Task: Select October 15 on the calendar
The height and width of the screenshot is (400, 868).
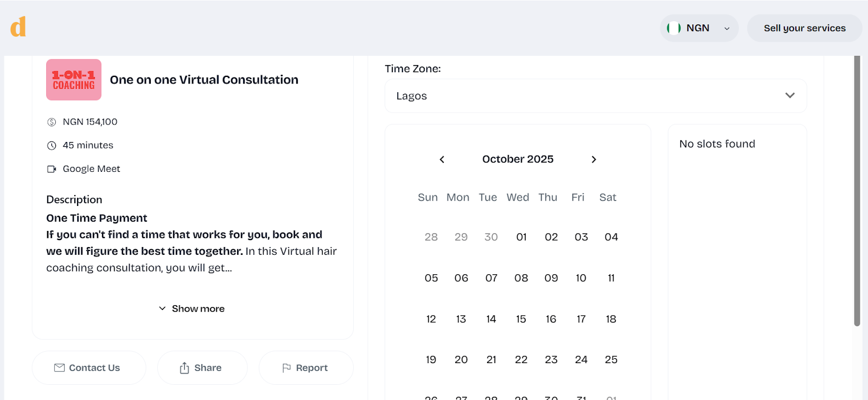Action: [x=520, y=319]
